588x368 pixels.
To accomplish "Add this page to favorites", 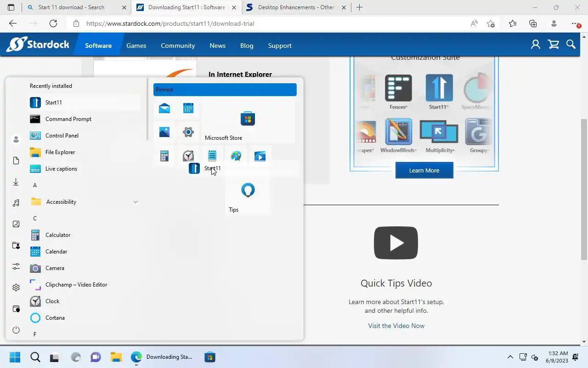I will pos(491,23).
